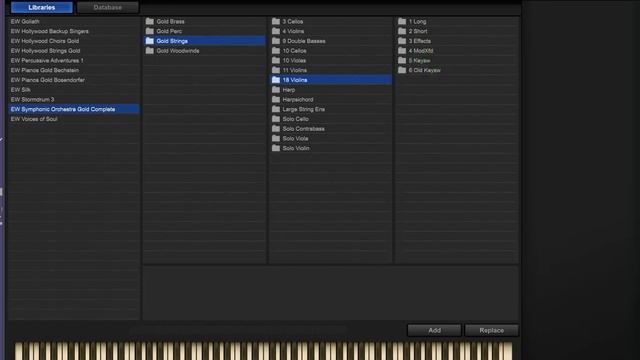The width and height of the screenshot is (640, 360).
Task: Select EW Hollywood Strings Gold library
Action: tap(74, 51)
